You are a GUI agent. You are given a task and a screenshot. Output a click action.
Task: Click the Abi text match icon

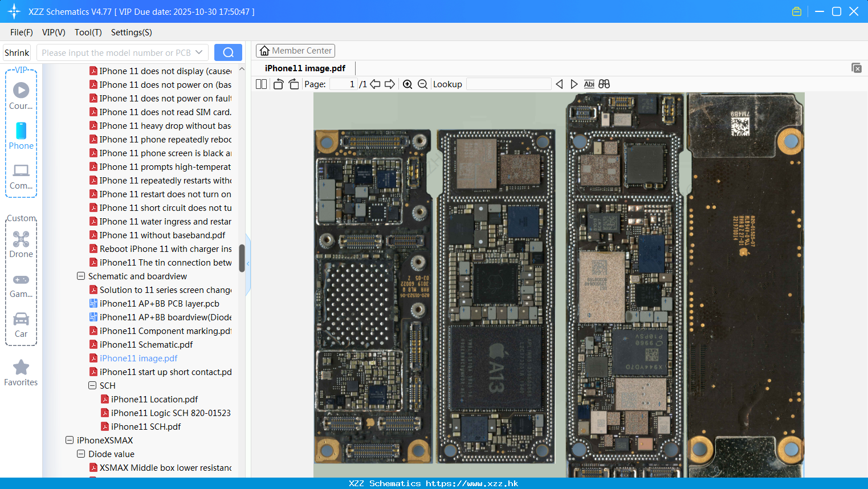(x=589, y=84)
